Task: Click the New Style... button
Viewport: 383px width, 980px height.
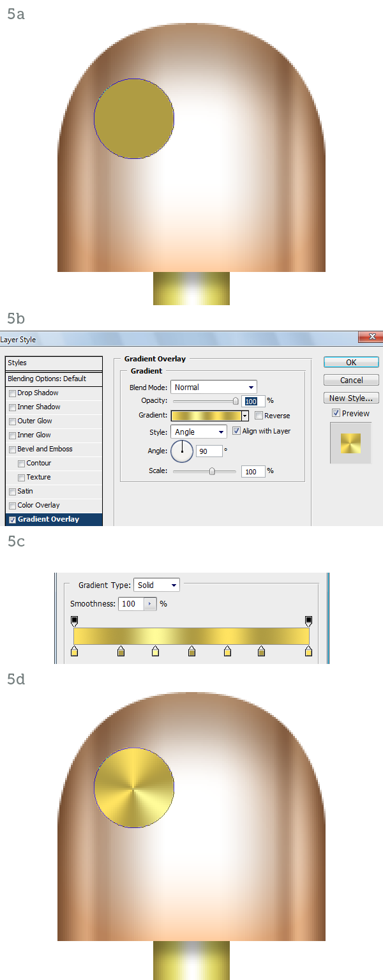Action: [x=351, y=398]
